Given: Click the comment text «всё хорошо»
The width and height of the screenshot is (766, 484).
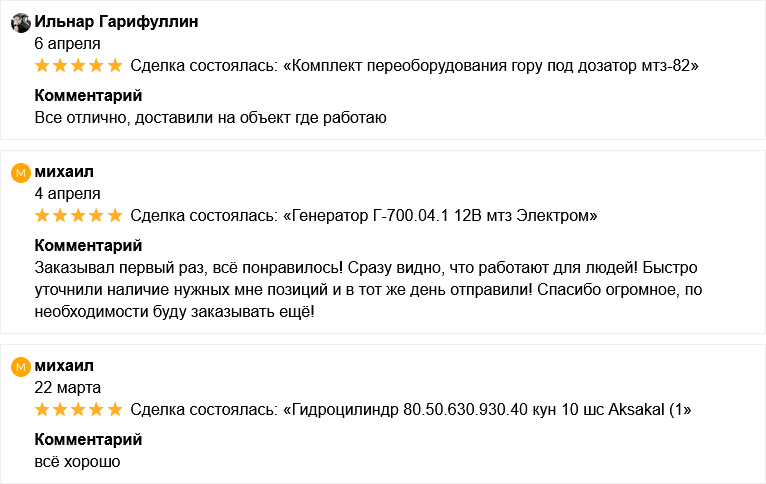Looking at the screenshot, I should click(x=77, y=461).
